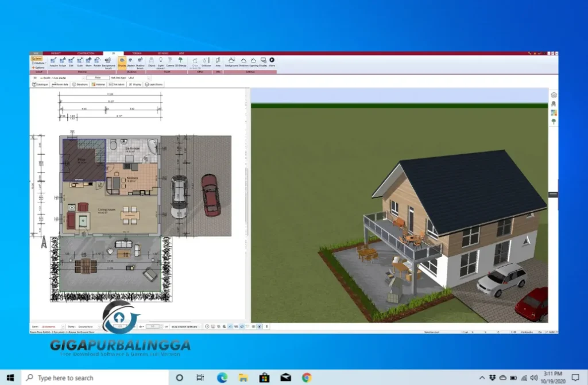
Task: Click the Filter input field above the plan
Action: pyautogui.click(x=98, y=78)
